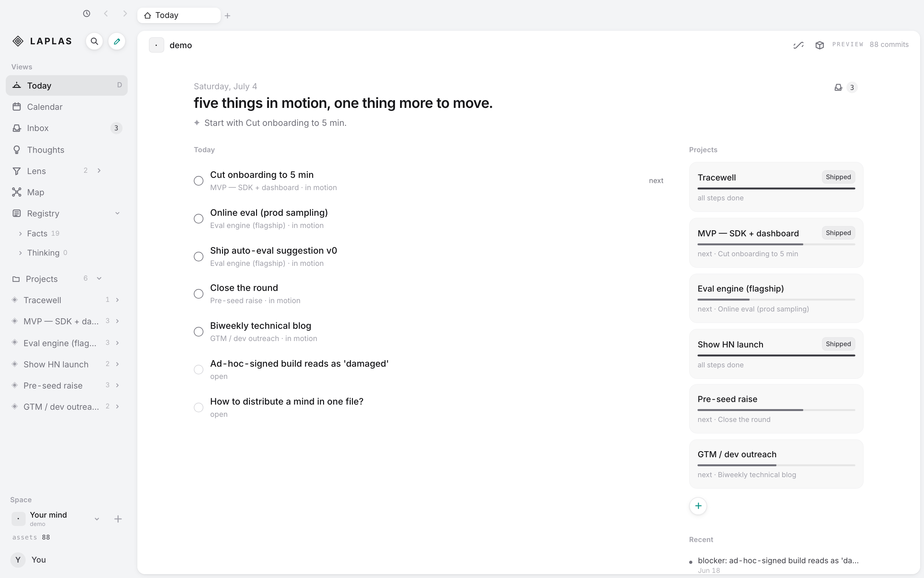Collapse the Registry section chevron

pos(118,213)
